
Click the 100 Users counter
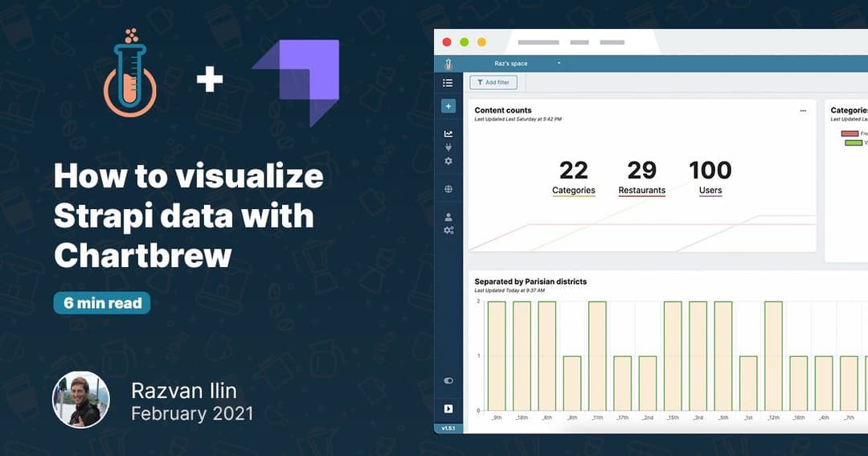tap(710, 178)
